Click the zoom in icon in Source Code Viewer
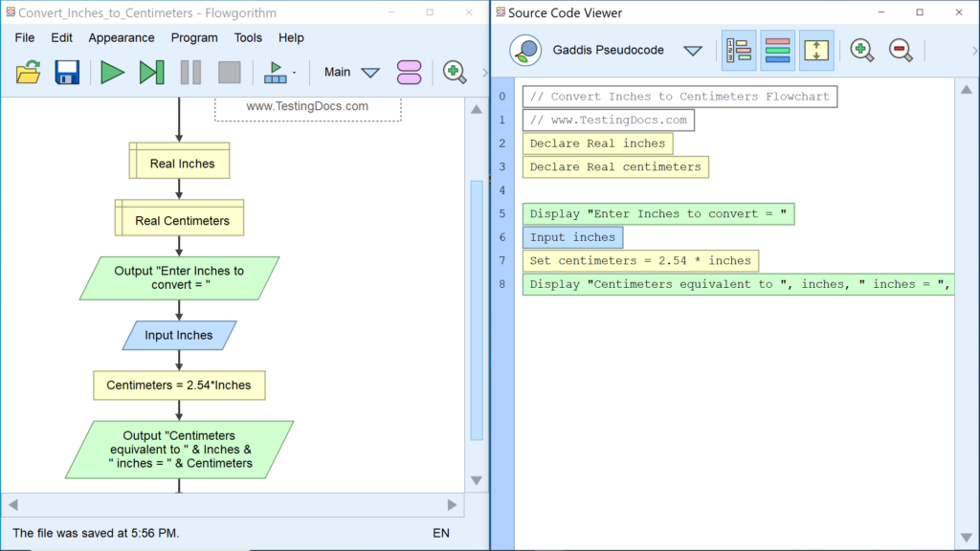 pos(861,51)
